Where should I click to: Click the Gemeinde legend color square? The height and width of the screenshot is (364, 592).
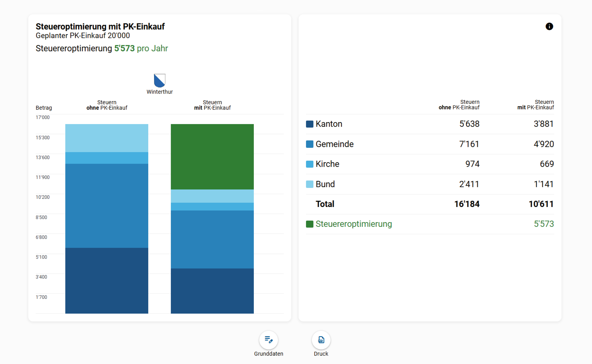(309, 144)
